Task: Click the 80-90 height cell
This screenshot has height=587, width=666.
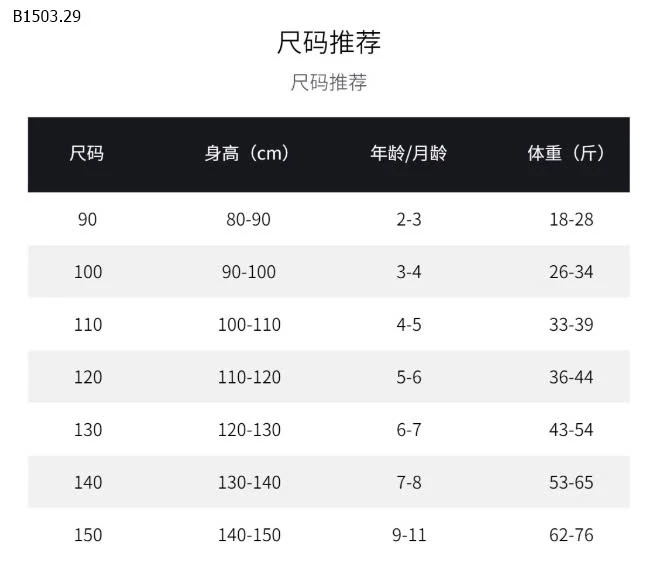Action: point(248,219)
